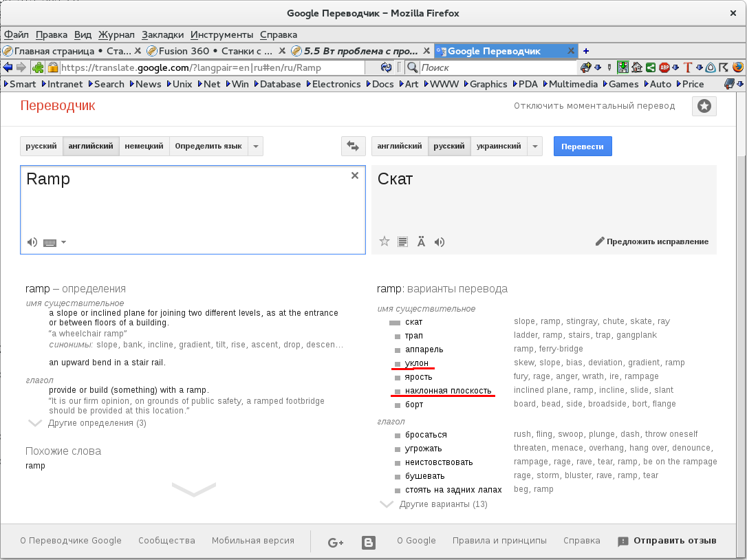Click the bookmark-add icon with yellow plus
747x560 pixels.
click(585, 67)
